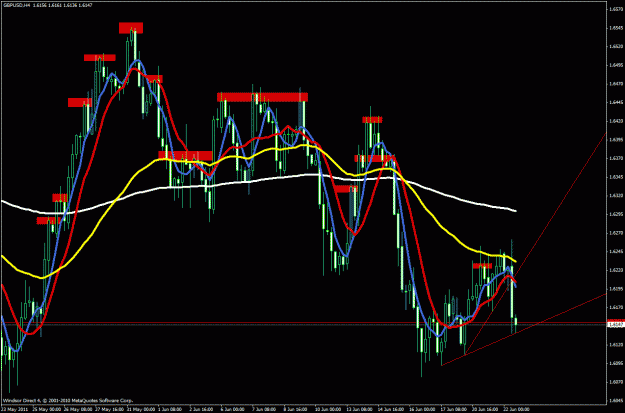Select the long red resistance bar near 1.6450
The width and height of the screenshot is (625, 413).
(262, 97)
